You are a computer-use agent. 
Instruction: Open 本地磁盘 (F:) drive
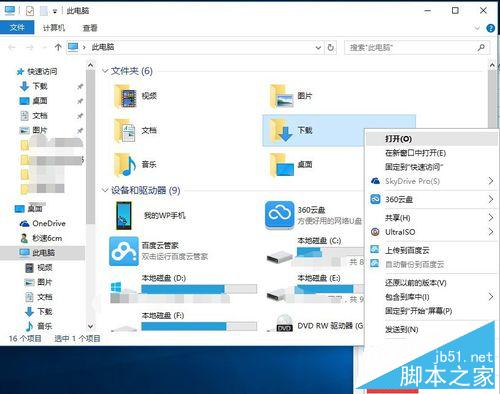point(163,315)
